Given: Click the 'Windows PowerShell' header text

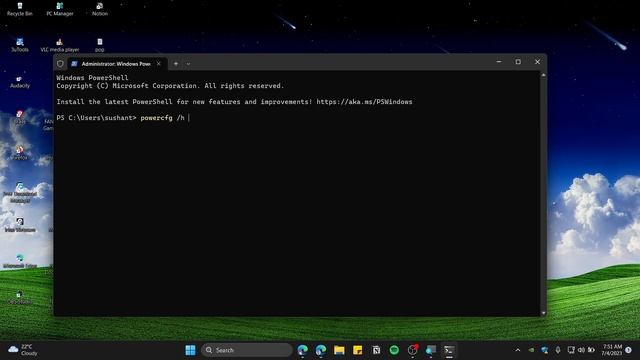Looking at the screenshot, I should [92, 78].
